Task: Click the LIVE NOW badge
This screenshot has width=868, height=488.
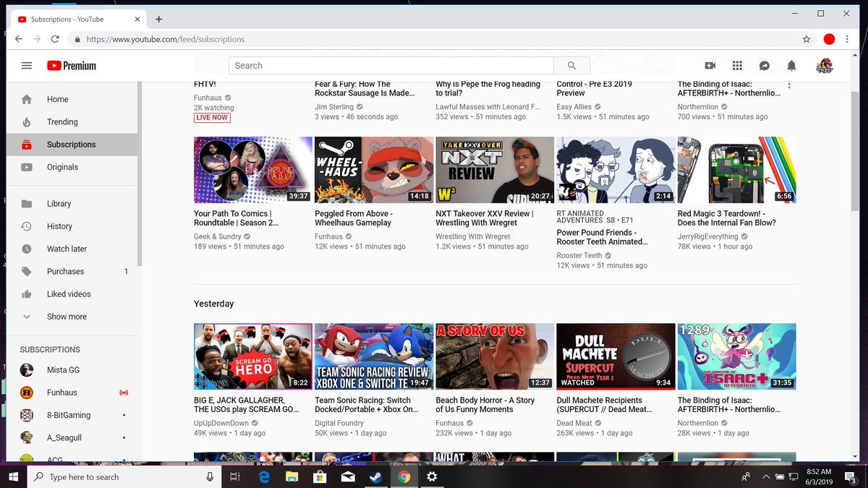Action: [x=212, y=118]
